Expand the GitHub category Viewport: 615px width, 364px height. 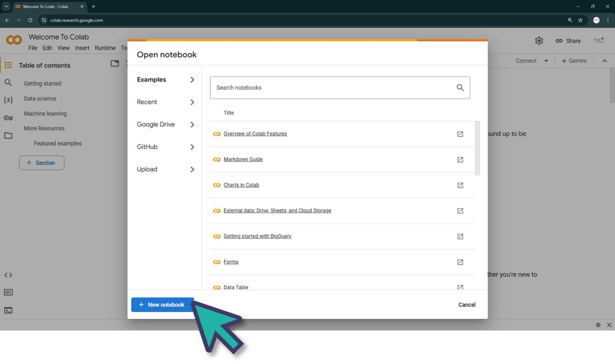tap(165, 147)
